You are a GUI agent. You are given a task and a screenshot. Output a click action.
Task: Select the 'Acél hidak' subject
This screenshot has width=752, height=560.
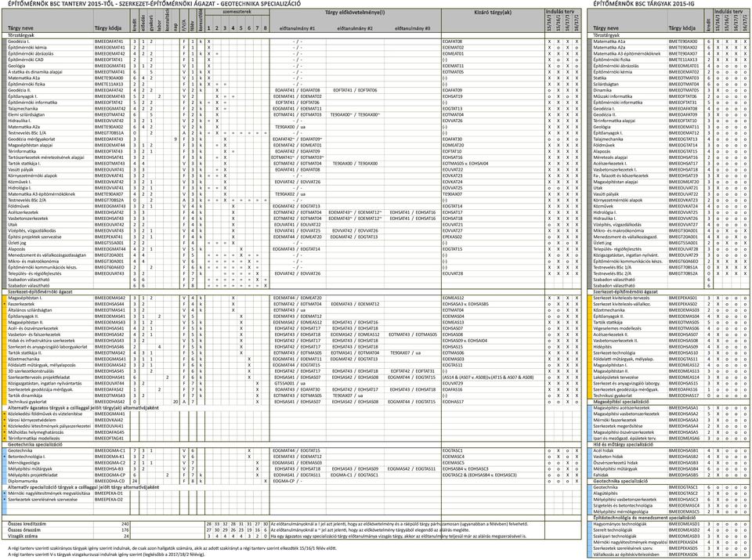click(603, 450)
